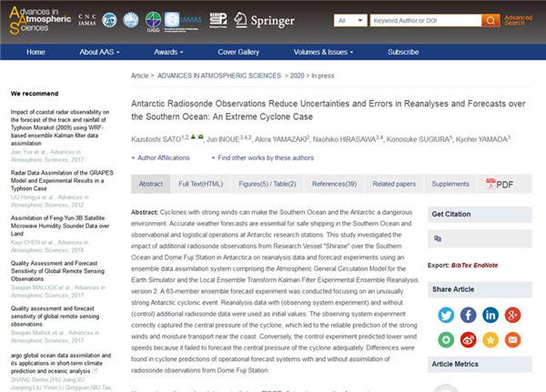
Task: Click author name Konosuke SUGIURA
Action: [418, 139]
